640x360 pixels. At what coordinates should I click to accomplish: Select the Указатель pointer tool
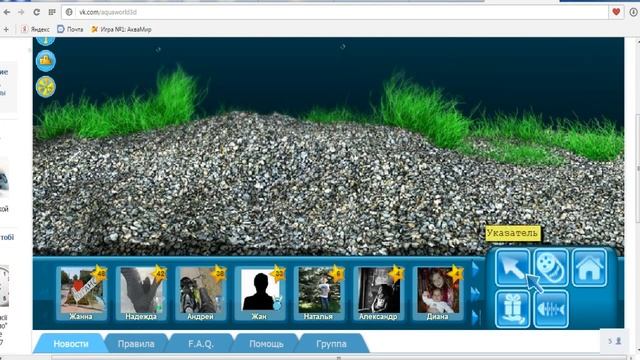(512, 268)
